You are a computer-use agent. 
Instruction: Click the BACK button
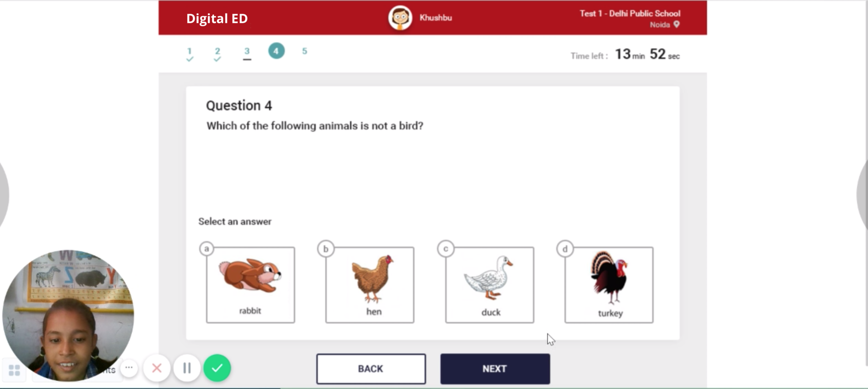tap(371, 369)
